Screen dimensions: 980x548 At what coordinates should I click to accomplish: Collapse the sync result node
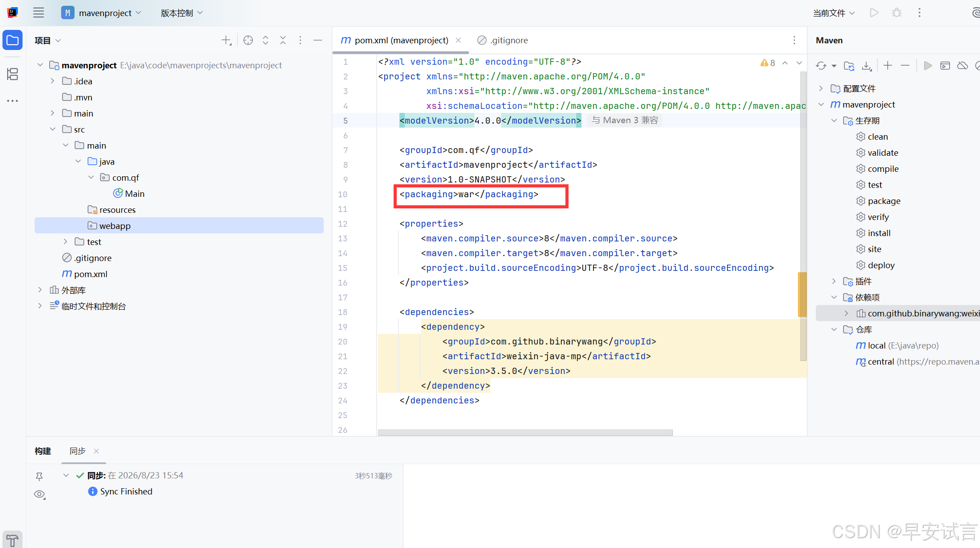(66, 475)
